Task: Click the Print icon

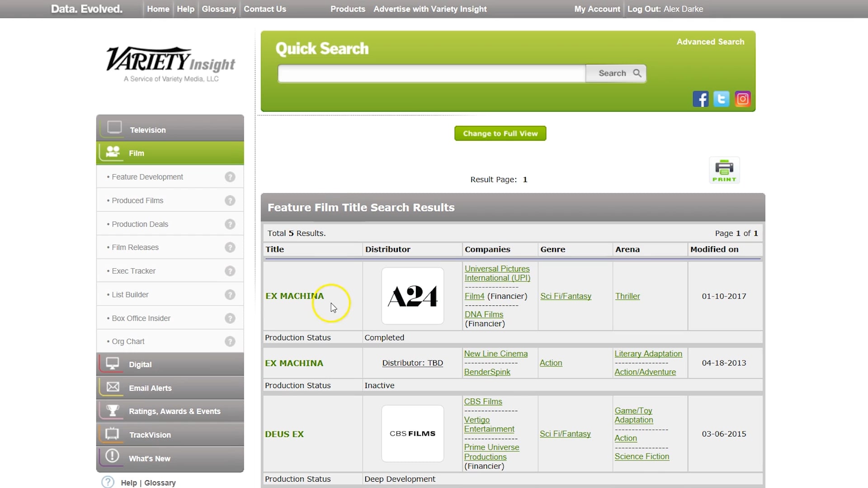Action: coord(724,170)
